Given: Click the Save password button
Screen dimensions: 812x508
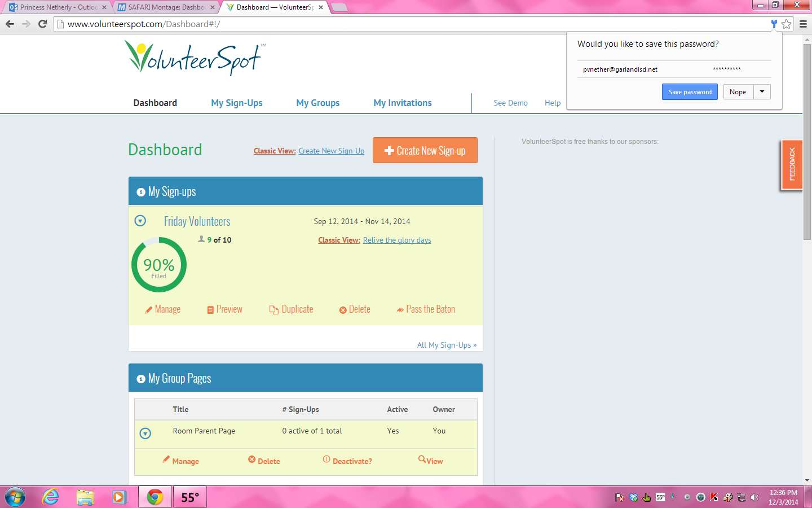Looking at the screenshot, I should 690,91.
